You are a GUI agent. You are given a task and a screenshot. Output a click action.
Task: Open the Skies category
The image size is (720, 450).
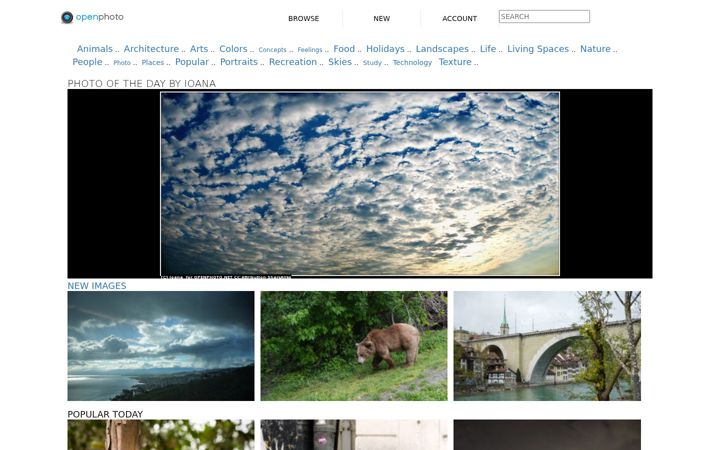(x=340, y=62)
